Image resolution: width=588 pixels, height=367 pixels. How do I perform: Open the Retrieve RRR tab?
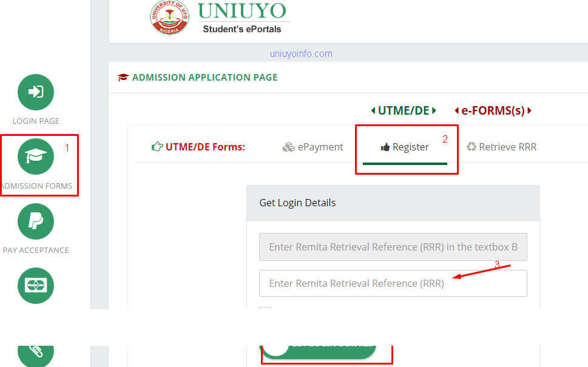point(501,147)
